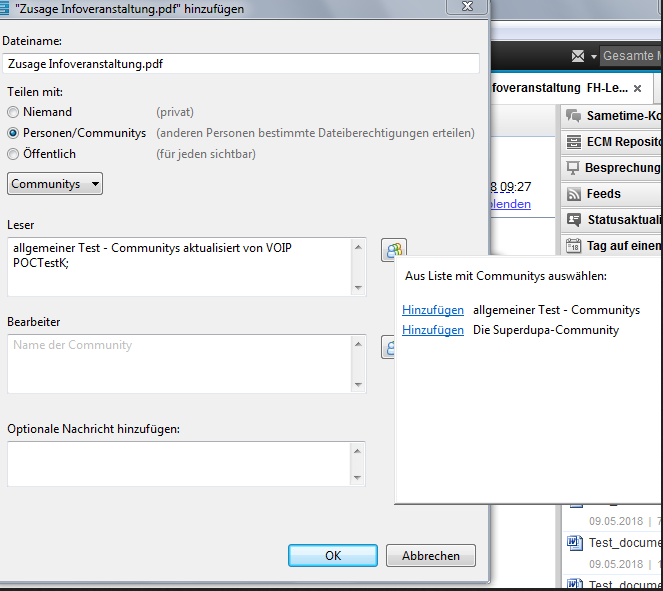Open community picker icon beside Leser field
This screenshot has height=591, width=663.
click(394, 250)
